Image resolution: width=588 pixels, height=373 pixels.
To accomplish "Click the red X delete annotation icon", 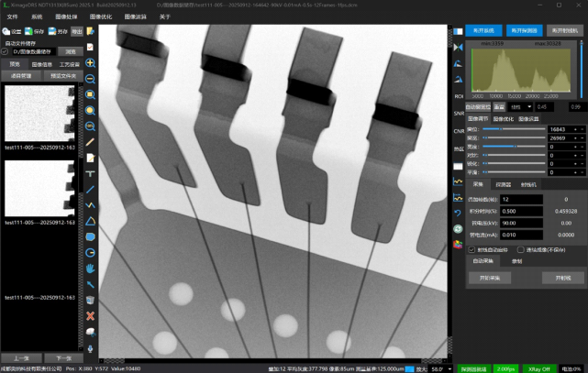I will pyautogui.click(x=91, y=315).
